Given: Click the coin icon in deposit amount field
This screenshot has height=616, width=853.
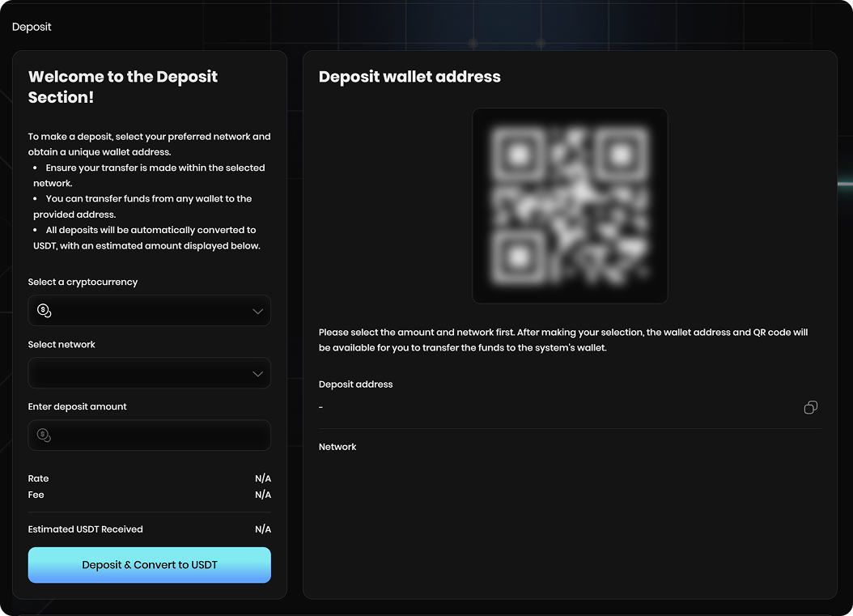Looking at the screenshot, I should (x=44, y=435).
